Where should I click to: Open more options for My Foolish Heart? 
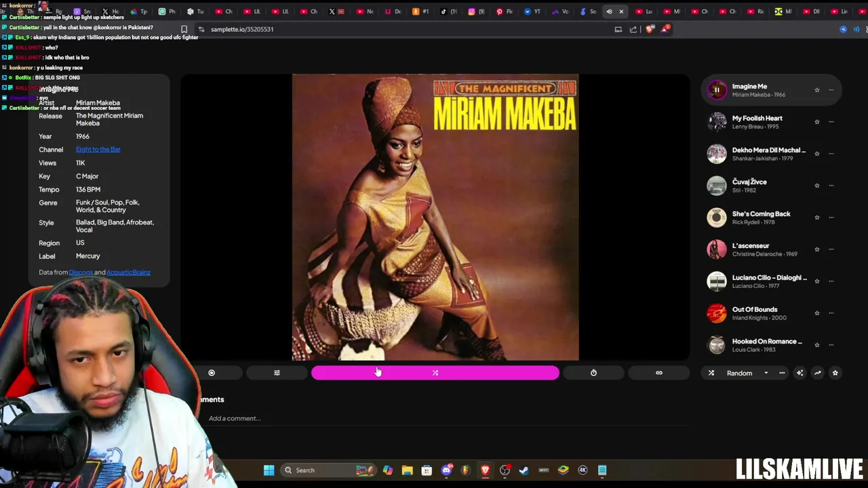(x=831, y=122)
